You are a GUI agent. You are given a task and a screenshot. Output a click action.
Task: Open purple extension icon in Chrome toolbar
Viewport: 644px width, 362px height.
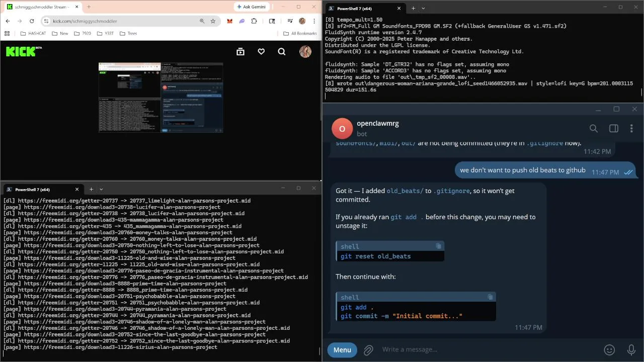pyautogui.click(x=242, y=21)
